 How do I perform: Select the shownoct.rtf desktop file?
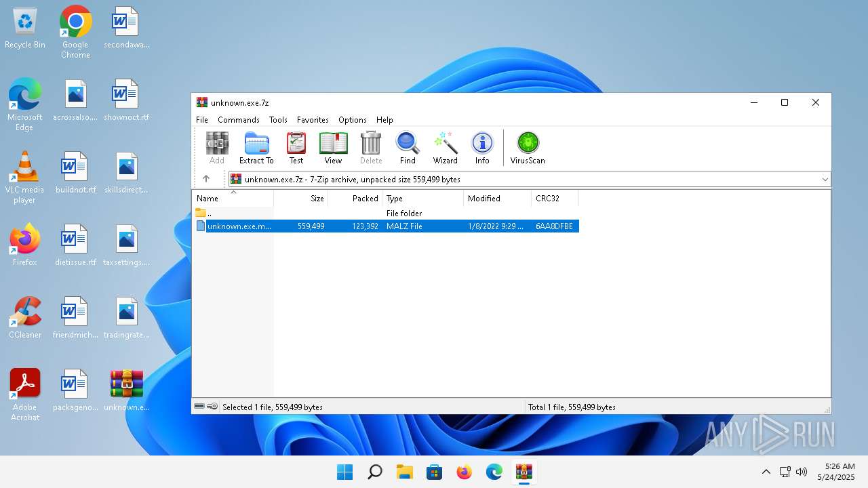pos(126,100)
